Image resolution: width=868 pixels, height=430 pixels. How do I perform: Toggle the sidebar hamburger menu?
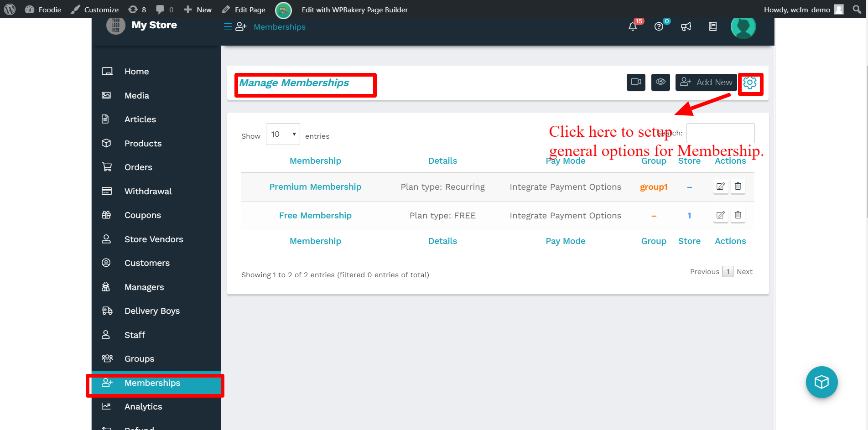228,27
